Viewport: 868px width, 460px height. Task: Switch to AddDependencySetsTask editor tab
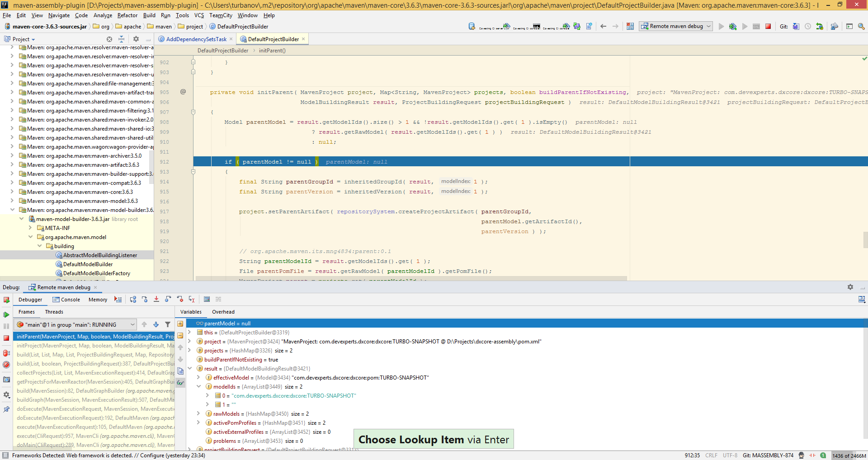[x=196, y=39]
